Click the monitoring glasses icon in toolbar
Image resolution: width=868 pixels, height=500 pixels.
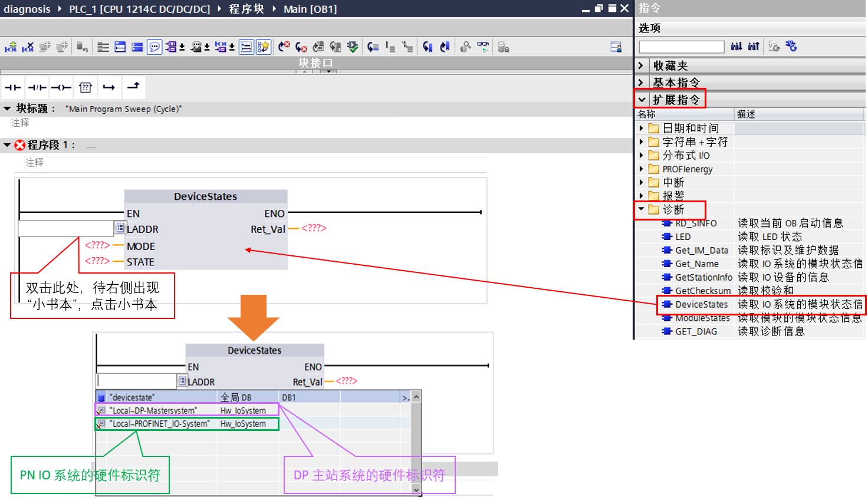pos(483,47)
